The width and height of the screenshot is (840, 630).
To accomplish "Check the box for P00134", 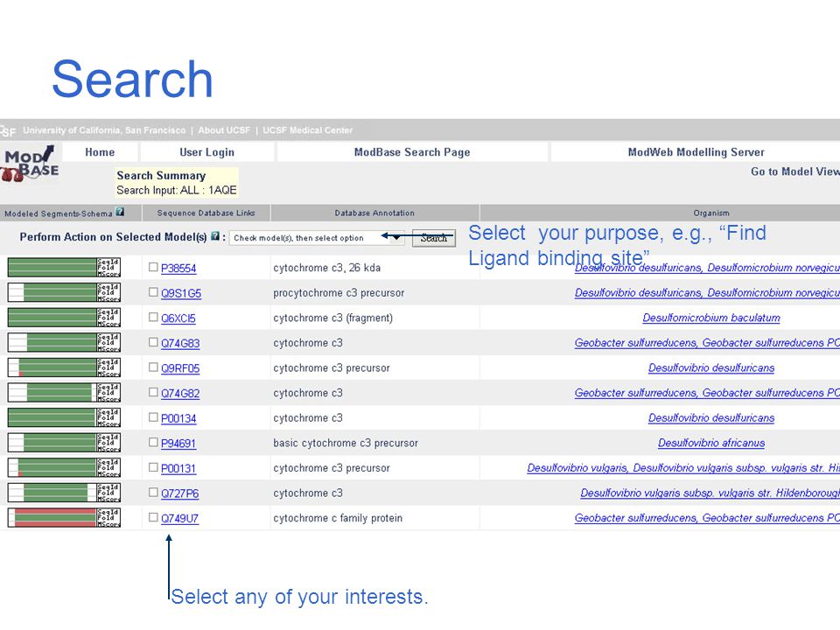I will coord(153,416).
